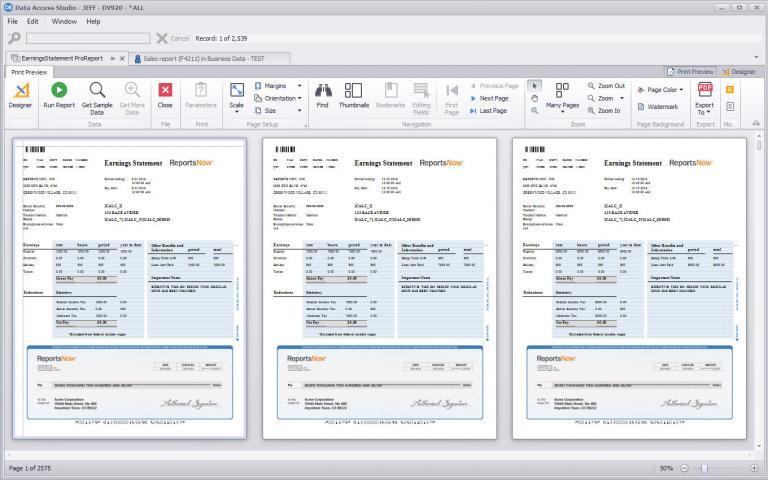
Task: Expand the Orientation dropdown
Action: (x=280, y=98)
